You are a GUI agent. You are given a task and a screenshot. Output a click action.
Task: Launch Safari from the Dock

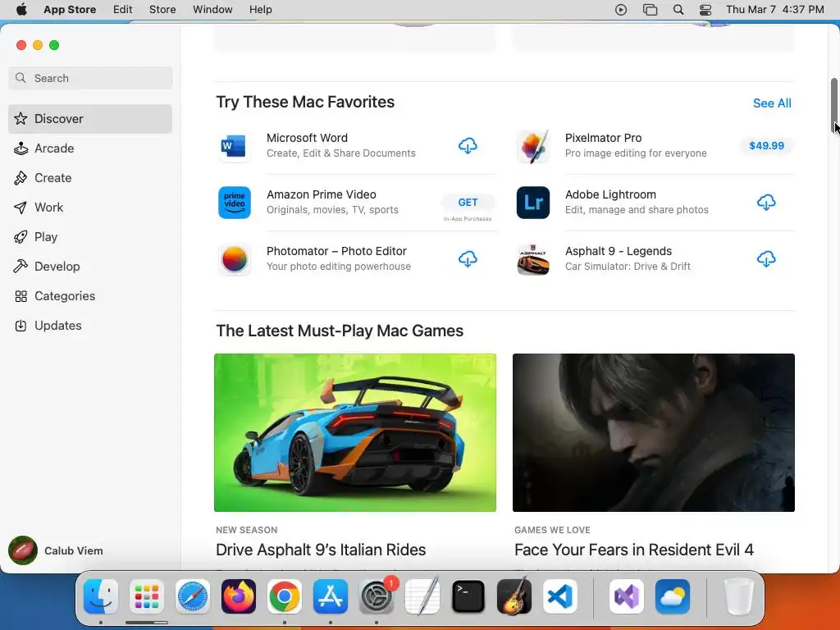click(x=193, y=596)
